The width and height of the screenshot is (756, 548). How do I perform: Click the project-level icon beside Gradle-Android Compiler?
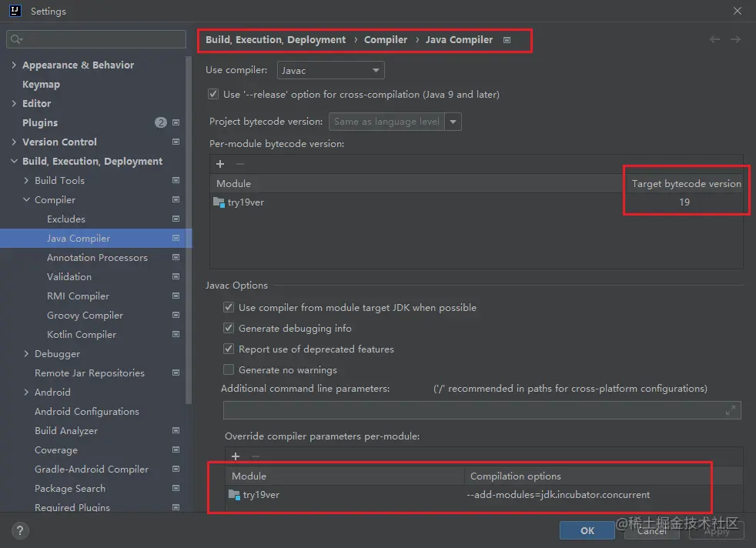click(176, 469)
